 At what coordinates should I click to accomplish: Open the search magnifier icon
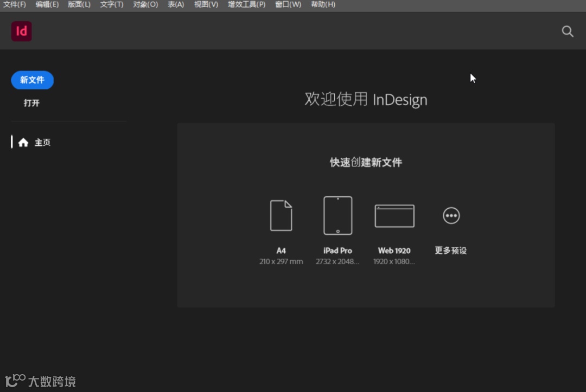(x=568, y=31)
